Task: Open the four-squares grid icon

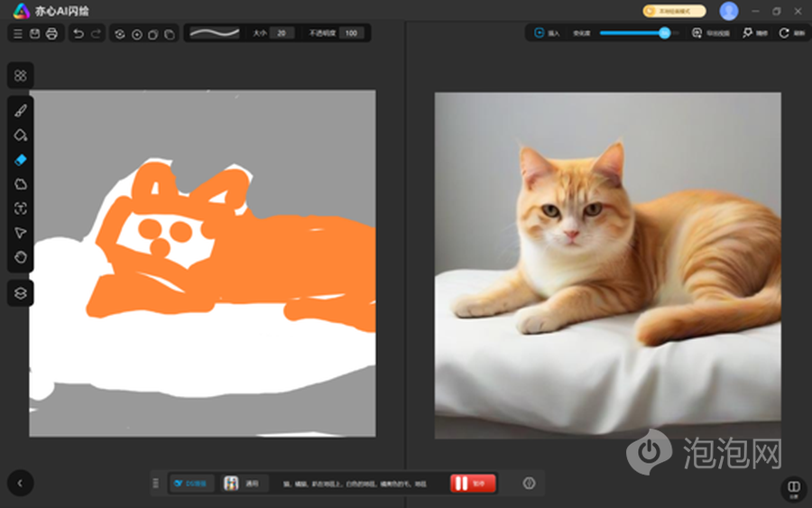Action: (20, 75)
